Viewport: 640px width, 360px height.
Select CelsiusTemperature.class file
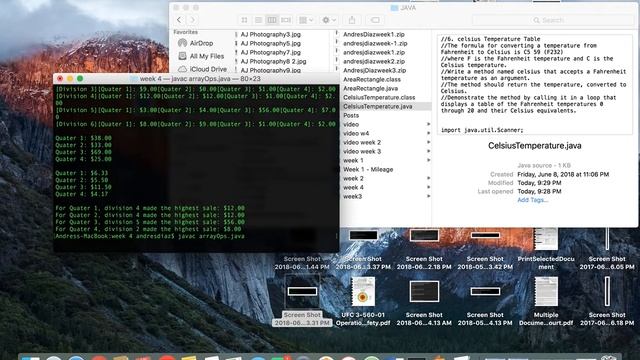(x=379, y=97)
